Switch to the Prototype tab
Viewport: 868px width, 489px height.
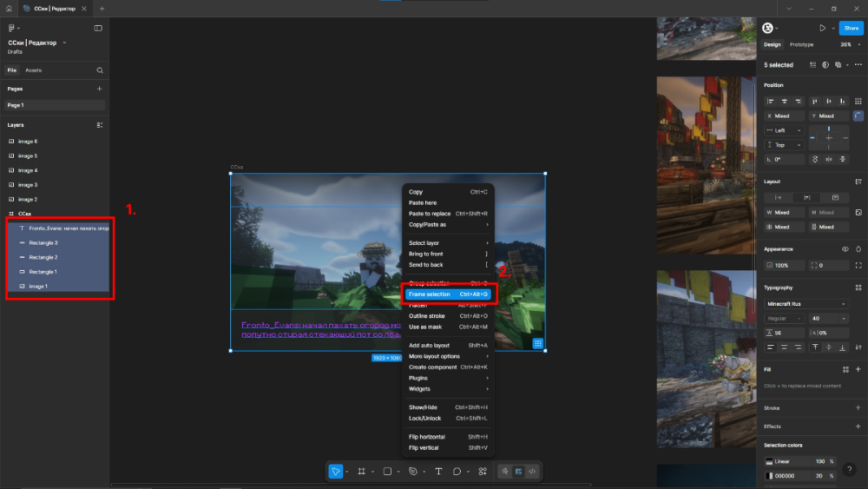pyautogui.click(x=801, y=44)
